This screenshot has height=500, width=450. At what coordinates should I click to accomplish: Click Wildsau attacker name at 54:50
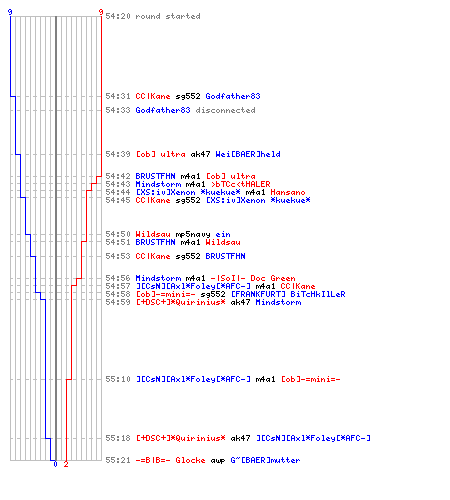153,234
